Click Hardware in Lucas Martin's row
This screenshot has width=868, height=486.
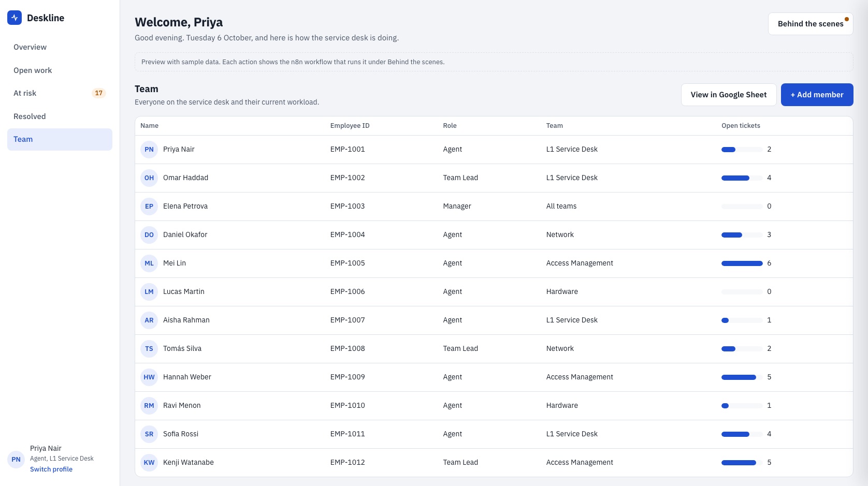pos(562,292)
